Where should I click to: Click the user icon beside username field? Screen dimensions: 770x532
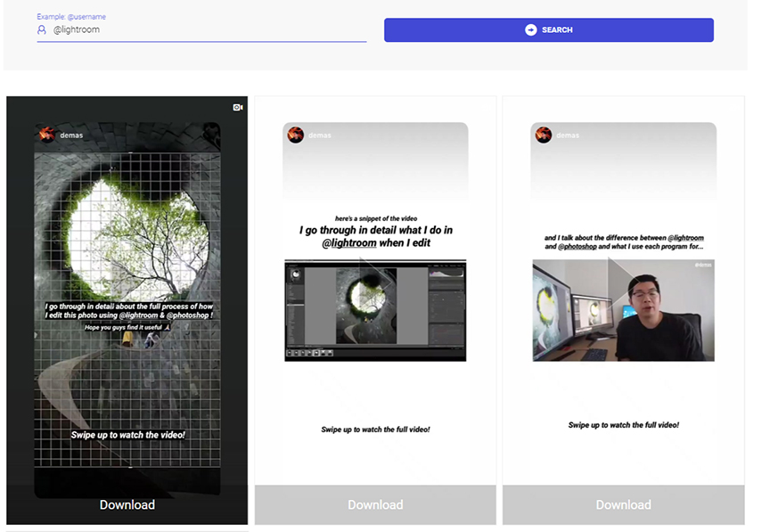pos(42,30)
